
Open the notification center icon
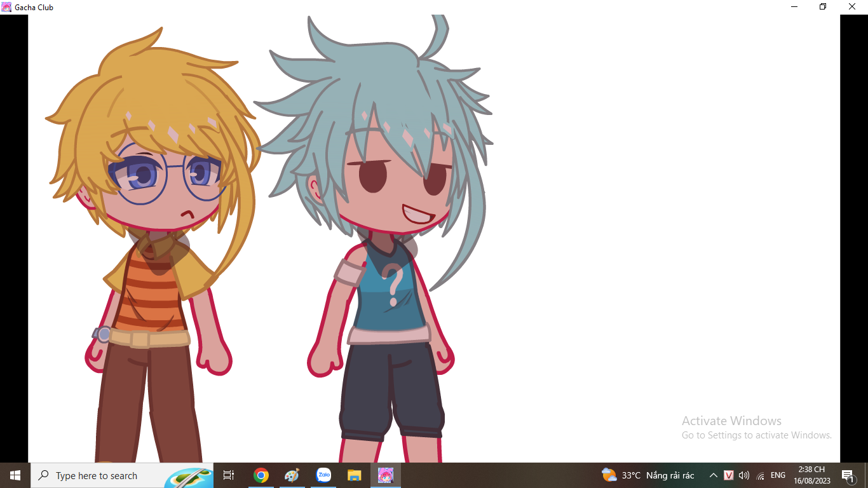(x=848, y=475)
